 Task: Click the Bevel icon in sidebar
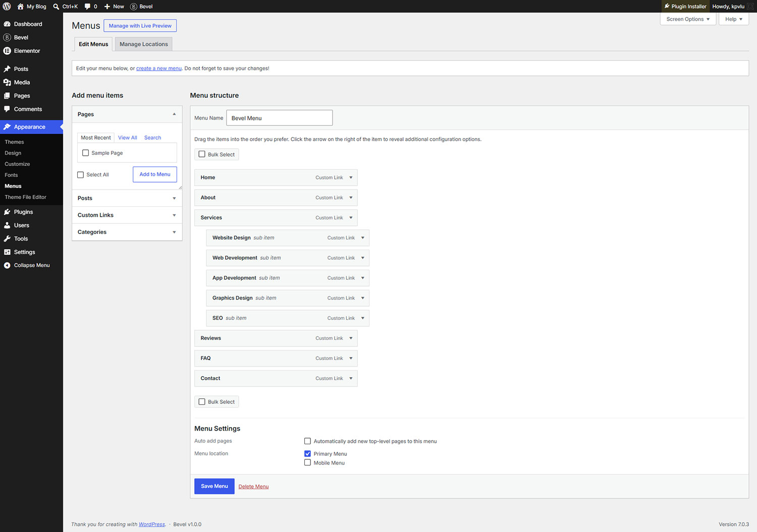[x=7, y=37]
